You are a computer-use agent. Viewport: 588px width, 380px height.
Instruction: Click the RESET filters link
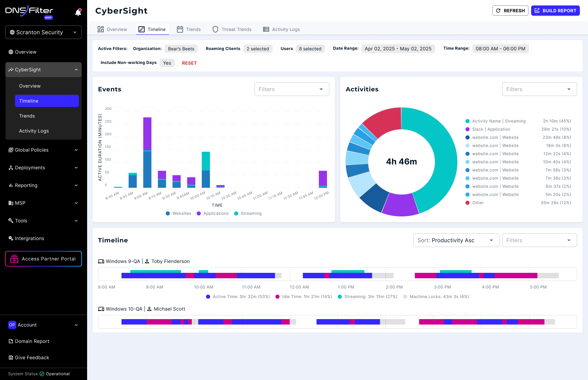pos(189,63)
